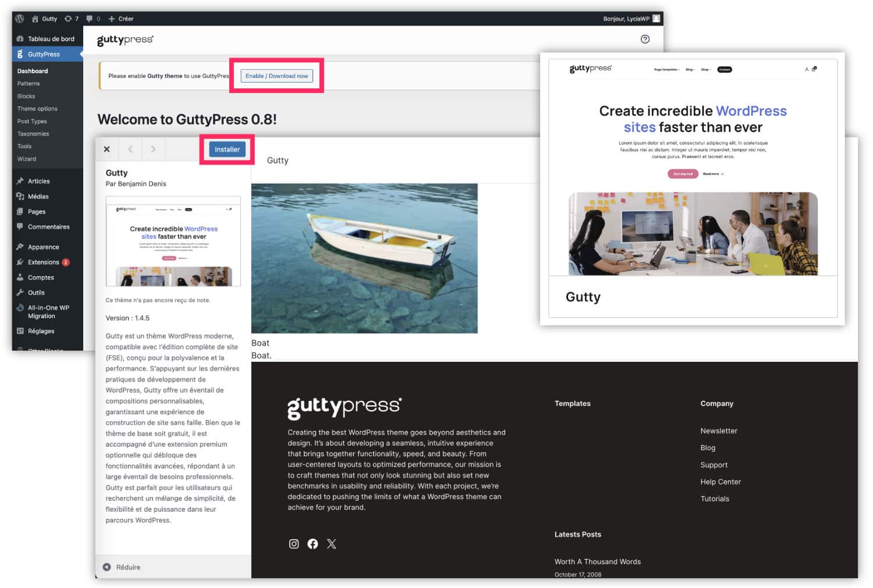Viewport: 873px width, 588px height.
Task: Open Blog link in footer
Action: pos(708,448)
